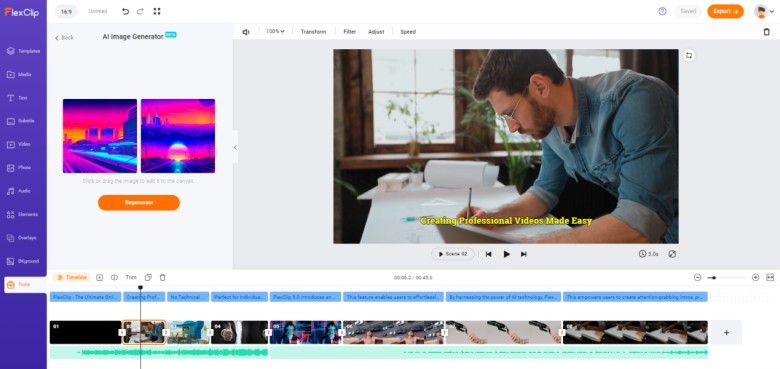Screen dimensions: 780x369
Task: Open the help question mark icon
Action: 662,11
